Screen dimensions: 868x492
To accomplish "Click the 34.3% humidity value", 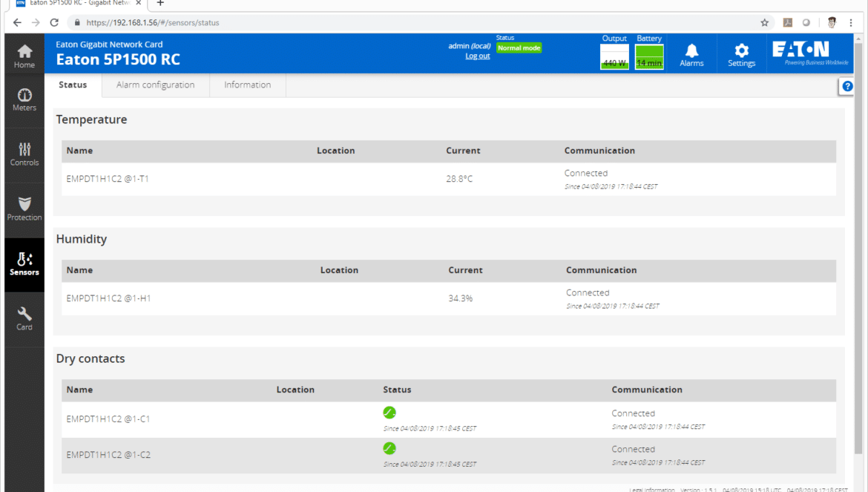I will pyautogui.click(x=461, y=298).
